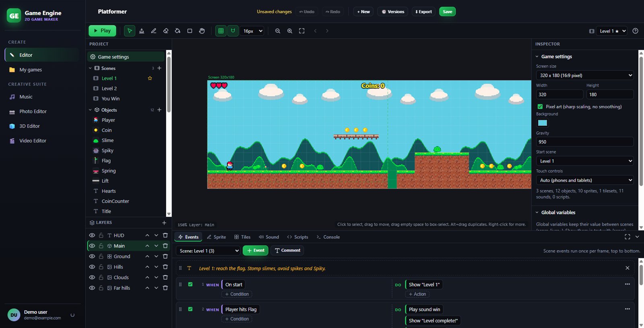
Task: Zoom in on the scene canvas
Action: pyautogui.click(x=290, y=31)
